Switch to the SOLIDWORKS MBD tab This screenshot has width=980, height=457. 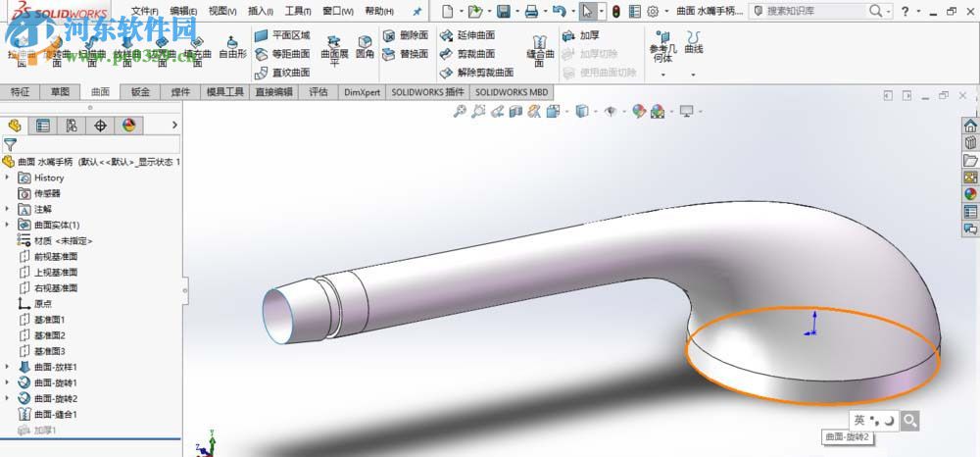(x=512, y=92)
